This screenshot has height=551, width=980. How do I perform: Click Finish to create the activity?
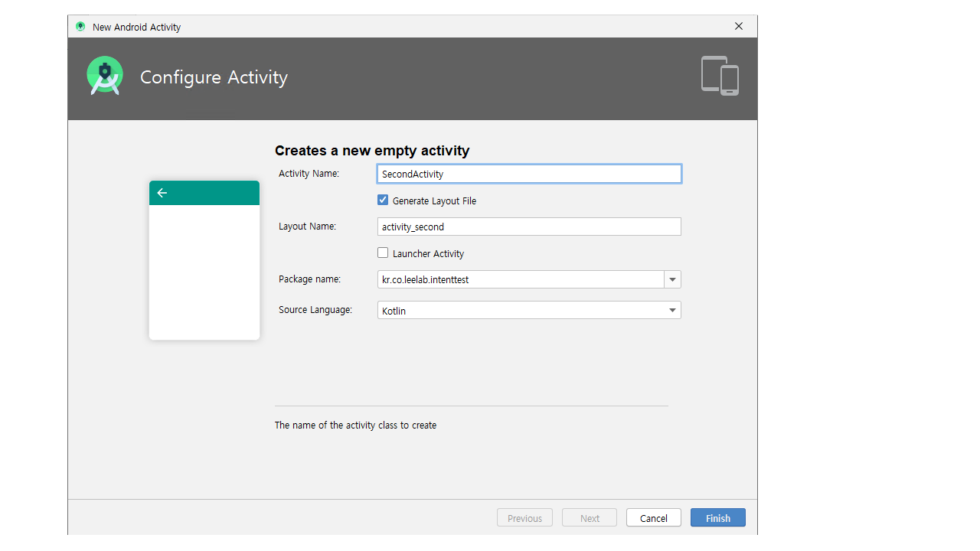[x=717, y=518]
